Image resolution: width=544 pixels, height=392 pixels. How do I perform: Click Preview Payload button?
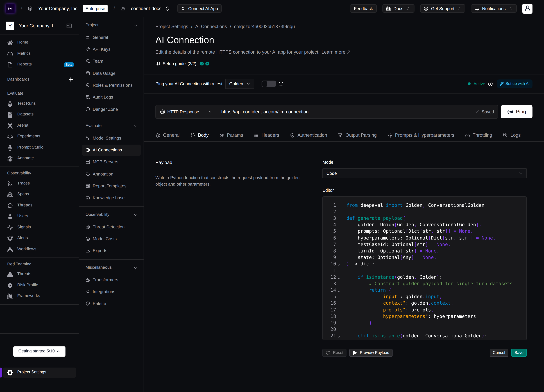tap(371, 353)
